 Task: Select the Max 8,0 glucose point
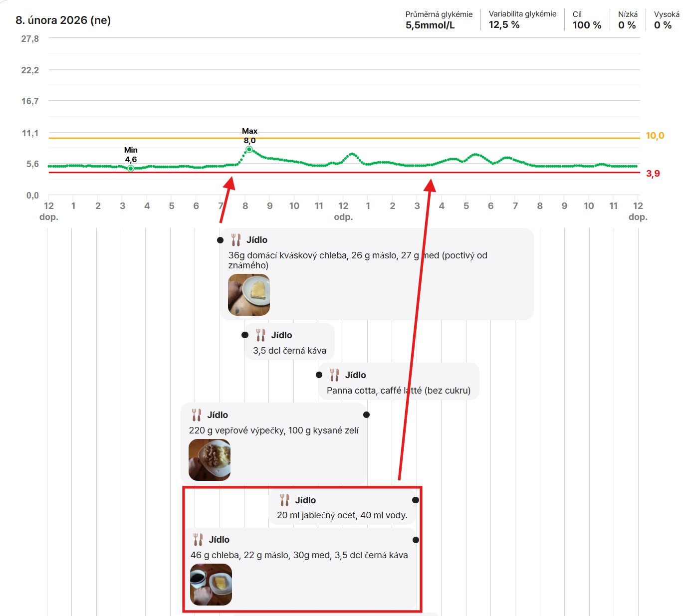[249, 149]
